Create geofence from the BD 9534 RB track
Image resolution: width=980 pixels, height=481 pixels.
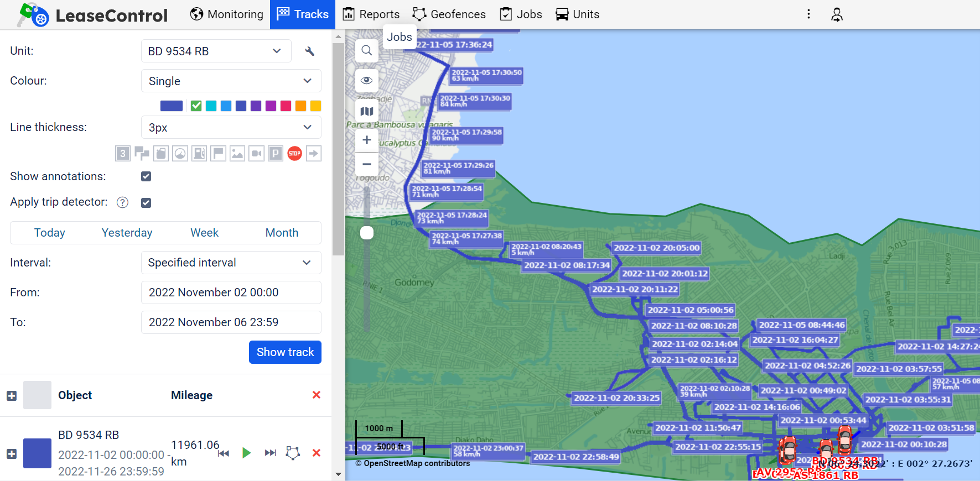[x=293, y=453]
